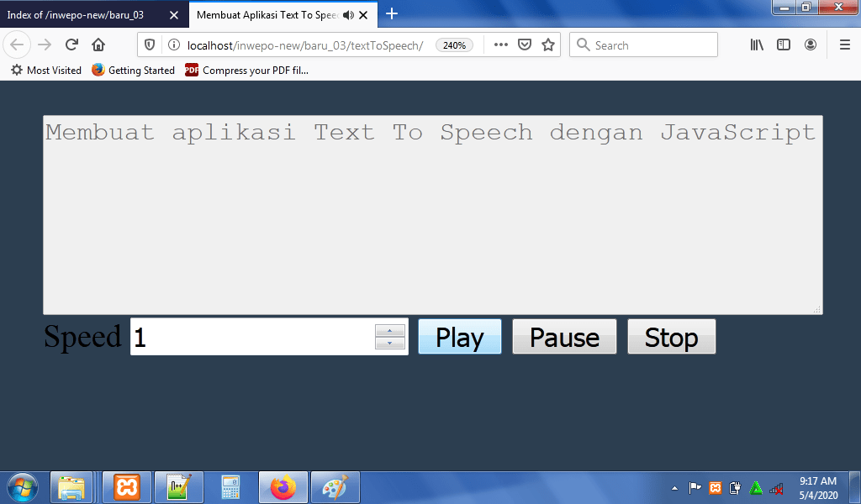Click inside the text-to-speech textarea
The height and width of the screenshot is (504, 861).
[433, 215]
